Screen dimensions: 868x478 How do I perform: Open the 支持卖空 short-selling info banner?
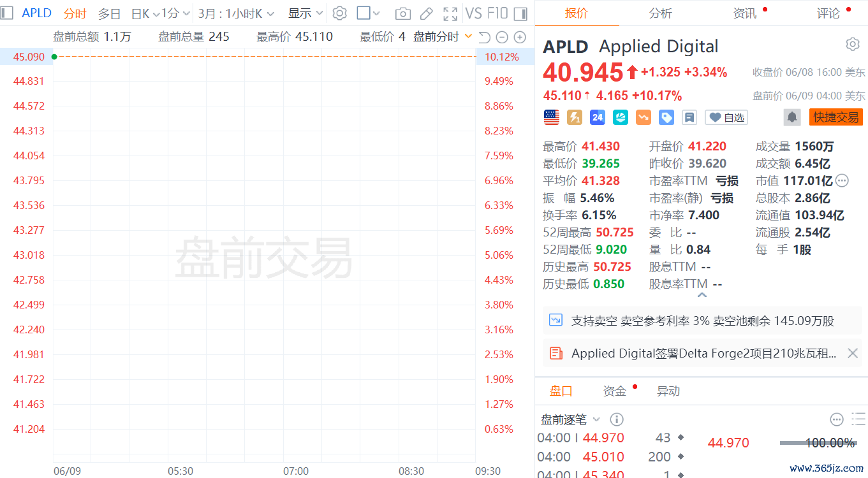tap(702, 321)
